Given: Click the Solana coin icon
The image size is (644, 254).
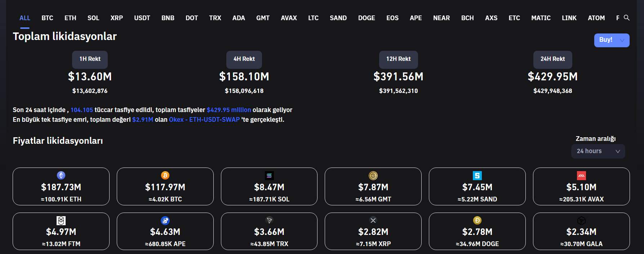Looking at the screenshot, I should 269,175.
